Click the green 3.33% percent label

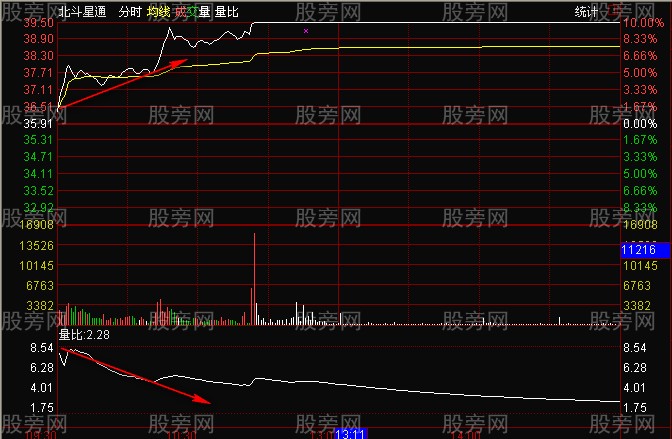click(x=640, y=157)
